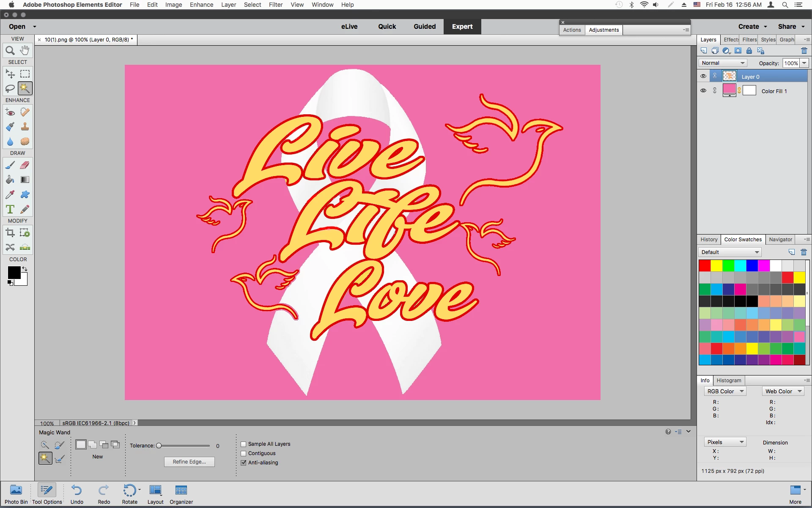
Task: Click the Refine Edge button
Action: (x=189, y=462)
